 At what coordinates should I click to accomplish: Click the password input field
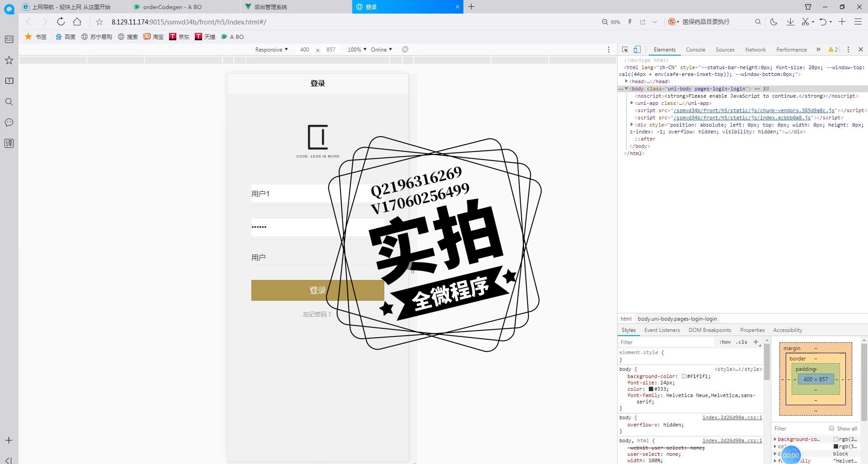point(318,227)
